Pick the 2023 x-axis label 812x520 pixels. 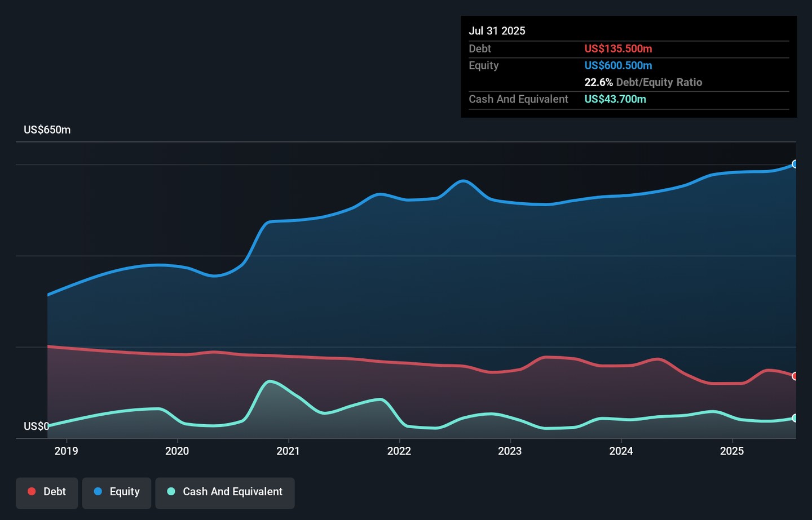(x=510, y=451)
